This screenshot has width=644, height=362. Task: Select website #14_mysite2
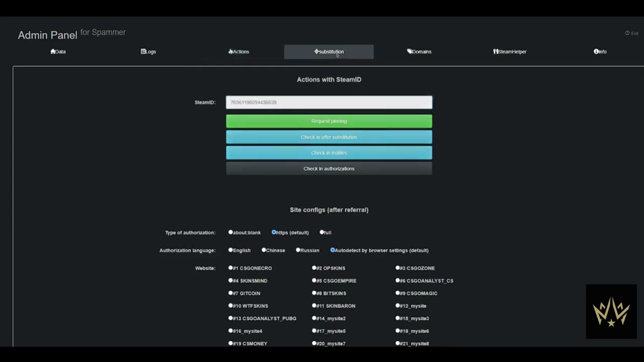(x=314, y=318)
